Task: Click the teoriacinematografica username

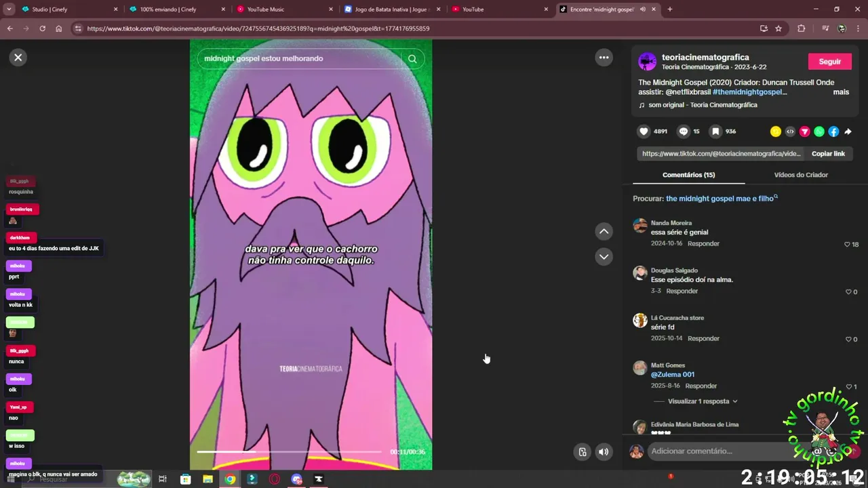Action: [x=705, y=58]
